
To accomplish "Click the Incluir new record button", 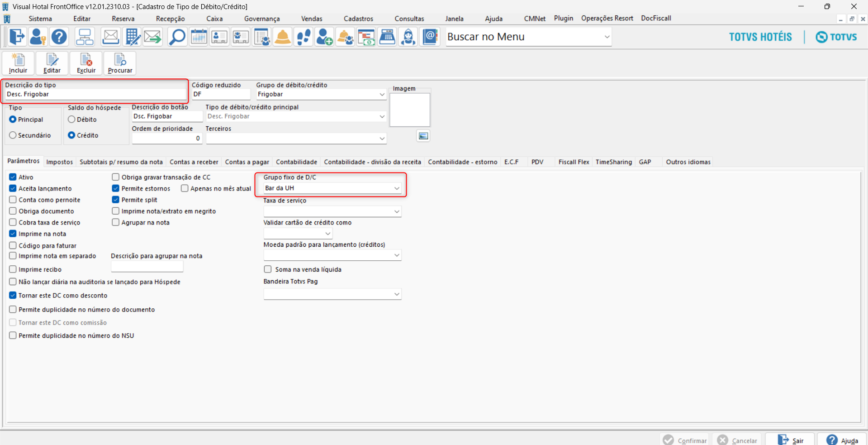I will [19, 63].
